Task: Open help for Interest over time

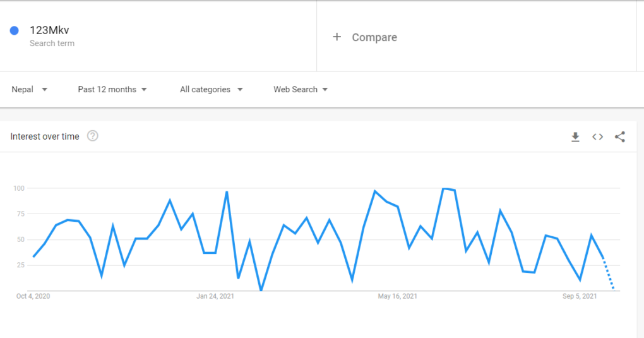Action: pyautogui.click(x=93, y=136)
